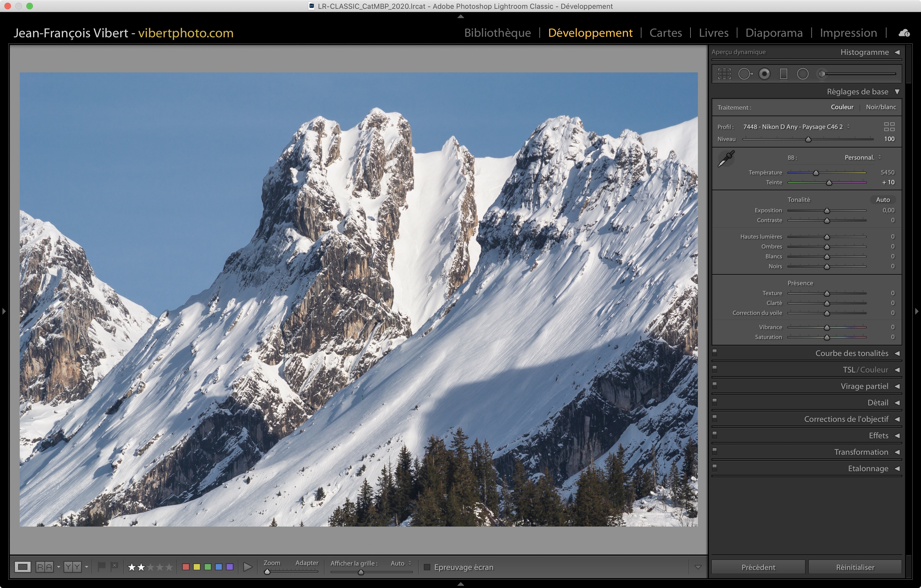This screenshot has width=921, height=588.
Task: Switch treatment to Noir/blanc
Action: 880,107
